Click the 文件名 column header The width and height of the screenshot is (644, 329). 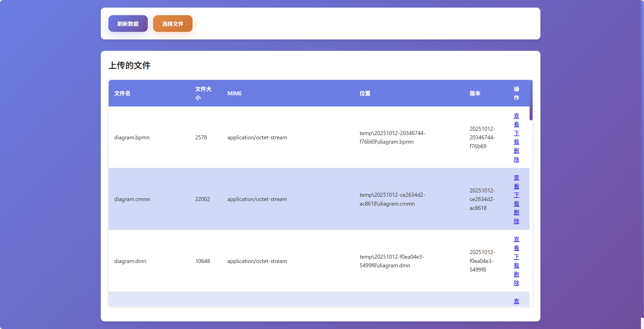pos(122,93)
